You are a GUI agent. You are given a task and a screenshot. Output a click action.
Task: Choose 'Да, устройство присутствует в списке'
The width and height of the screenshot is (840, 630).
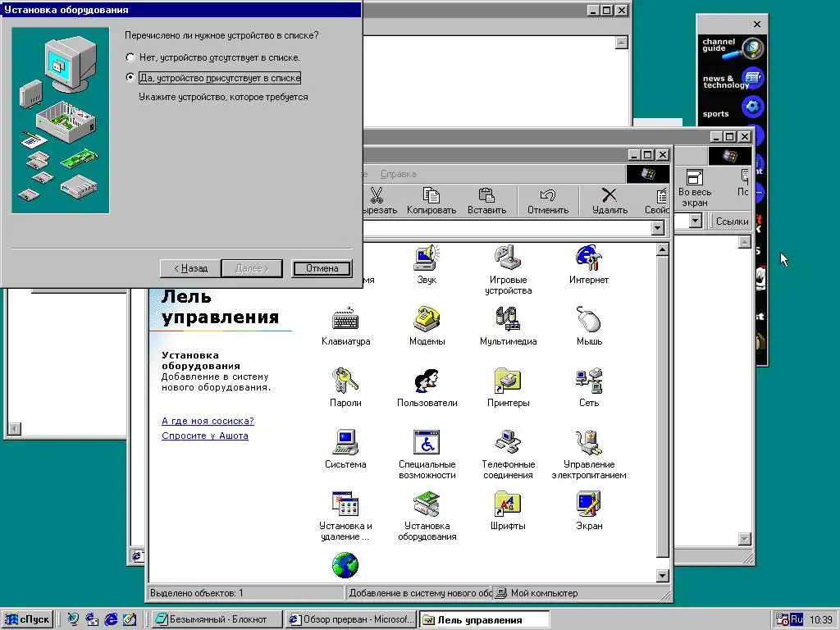point(213,78)
